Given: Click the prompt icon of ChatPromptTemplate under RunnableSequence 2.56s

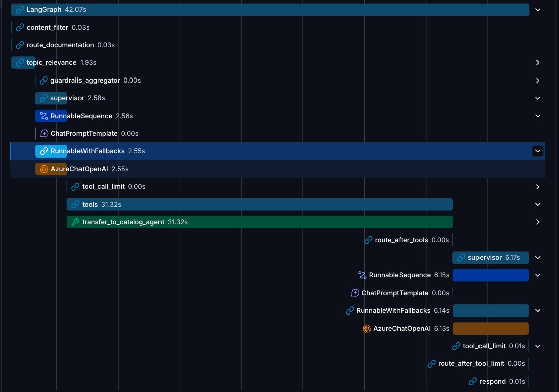Looking at the screenshot, I should 44,133.
